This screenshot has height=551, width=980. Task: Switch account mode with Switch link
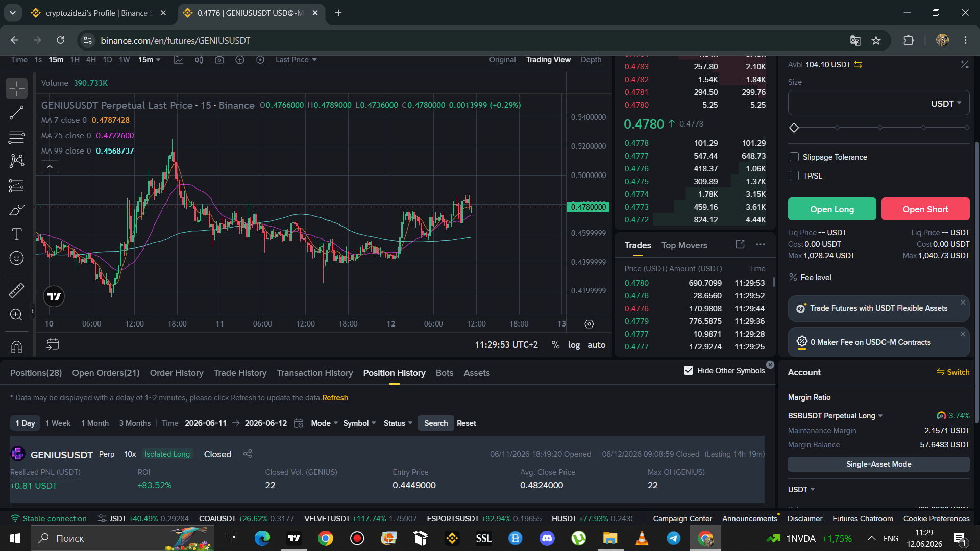[x=953, y=372]
